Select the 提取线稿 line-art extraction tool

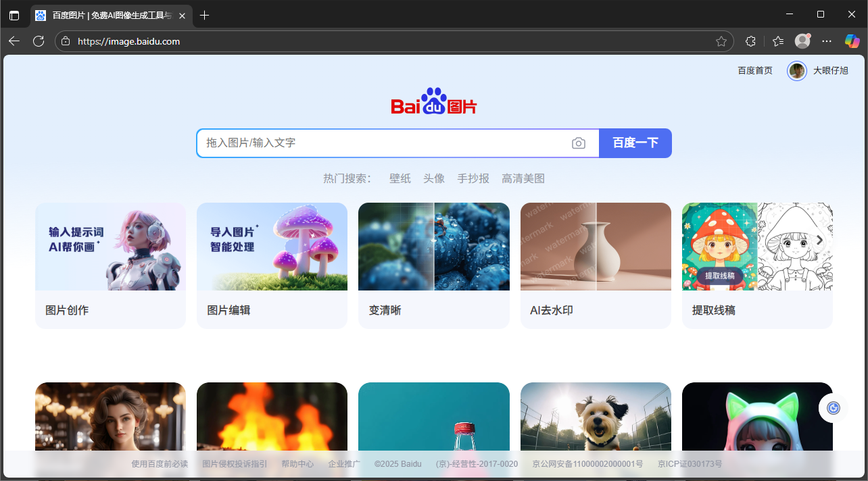pyautogui.click(x=756, y=265)
